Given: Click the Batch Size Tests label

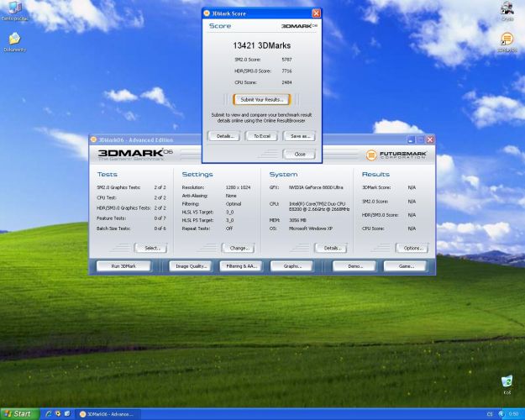Looking at the screenshot, I should tap(113, 228).
